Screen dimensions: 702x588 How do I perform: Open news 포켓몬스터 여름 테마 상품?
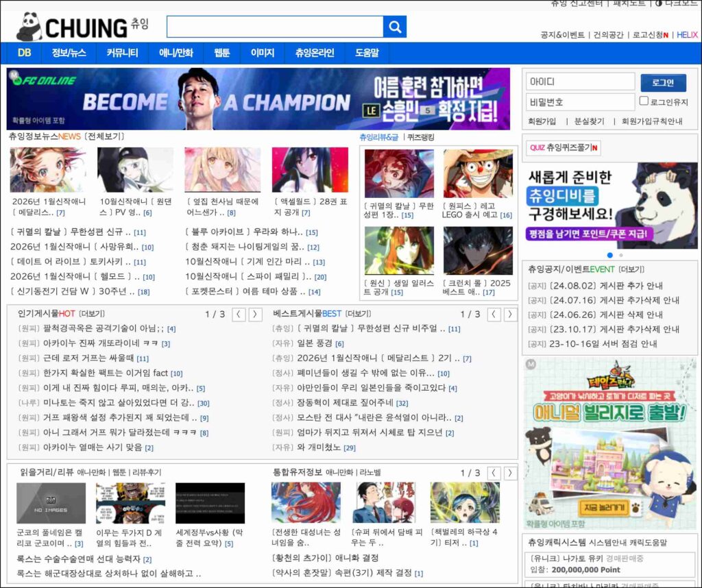tap(245, 291)
